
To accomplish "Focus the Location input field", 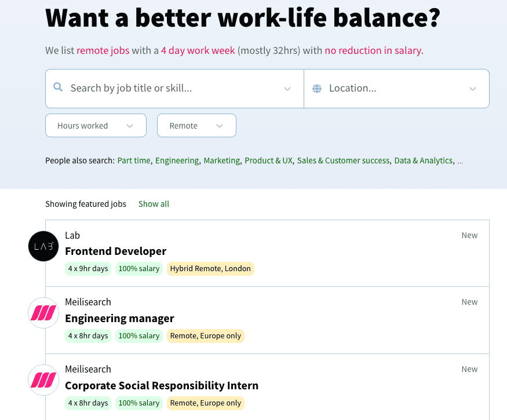I will pyautogui.click(x=394, y=89).
